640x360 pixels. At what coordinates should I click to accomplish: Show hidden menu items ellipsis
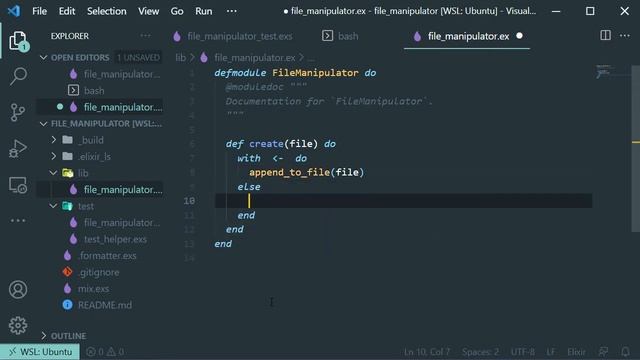tap(231, 11)
